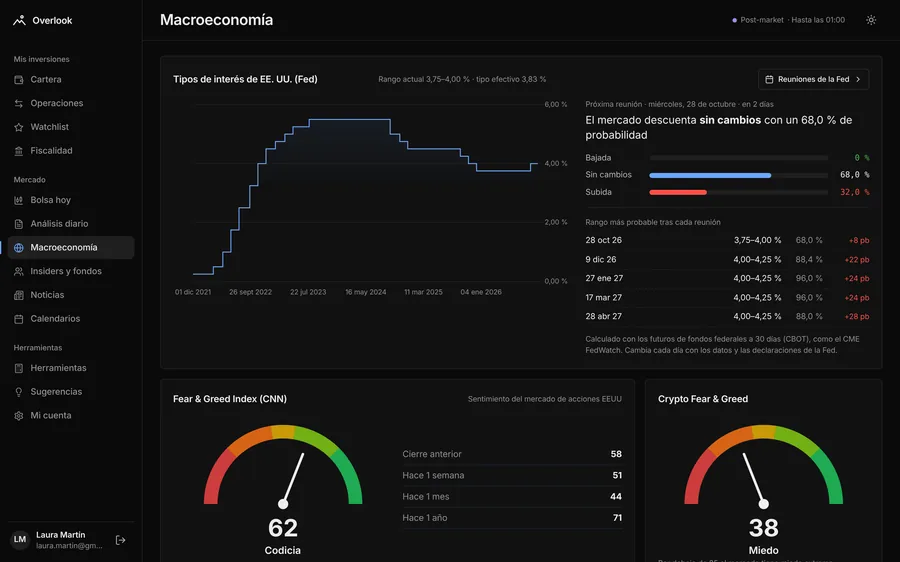900x562 pixels.
Task: Click the Hace 1 semana row
Action: click(x=512, y=475)
